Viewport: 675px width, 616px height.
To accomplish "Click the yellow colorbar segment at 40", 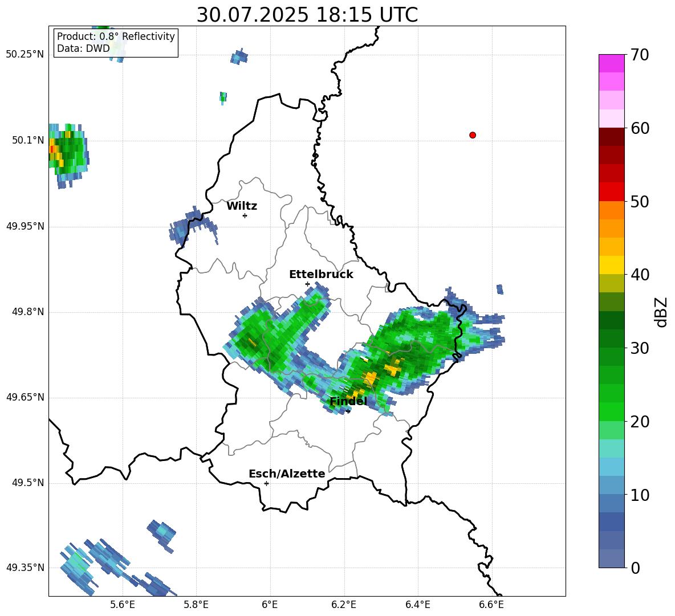I will tap(611, 265).
